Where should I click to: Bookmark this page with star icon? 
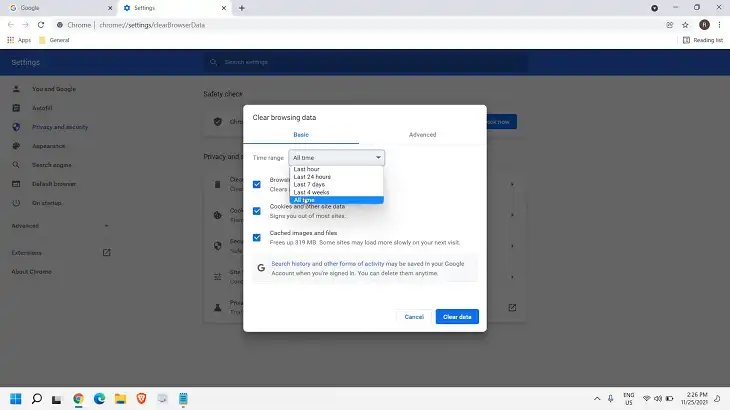click(x=685, y=25)
